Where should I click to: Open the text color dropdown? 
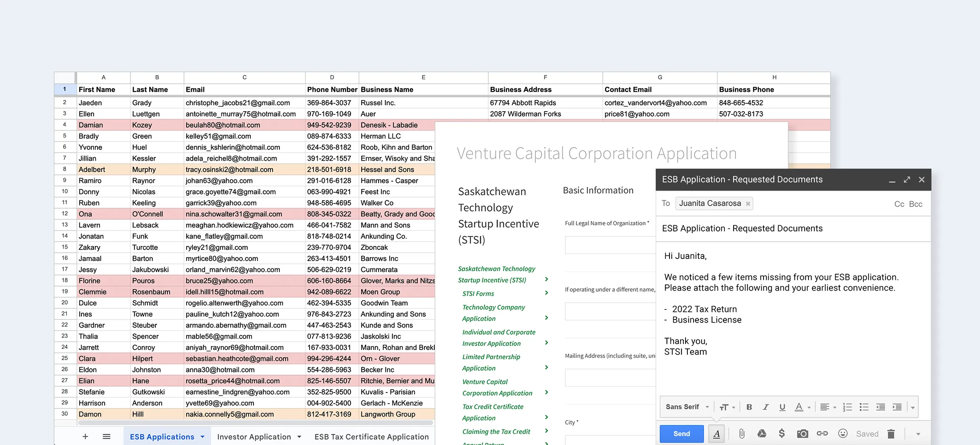(x=802, y=407)
